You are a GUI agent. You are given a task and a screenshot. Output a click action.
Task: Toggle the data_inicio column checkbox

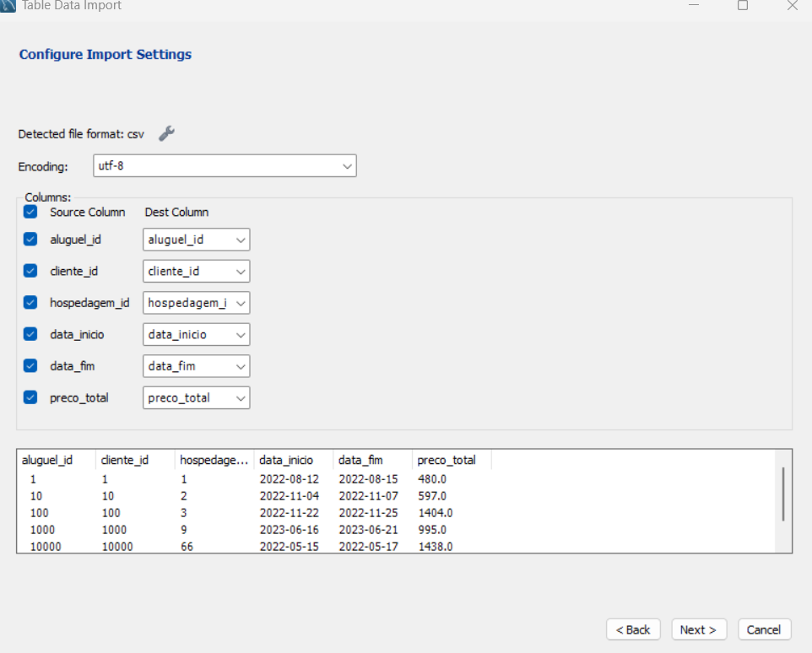[30, 334]
